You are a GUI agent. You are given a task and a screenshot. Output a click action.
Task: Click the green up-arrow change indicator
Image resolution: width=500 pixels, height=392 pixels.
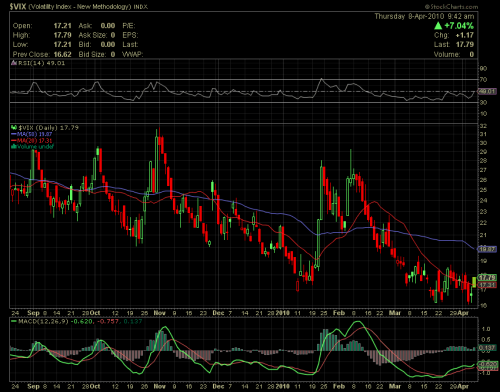438,26
